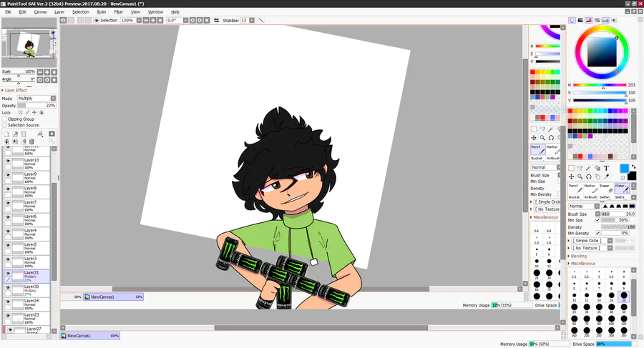The height and width of the screenshot is (348, 644).
Task: Rotate view counterclockwise in toolbar
Action: coord(192,20)
